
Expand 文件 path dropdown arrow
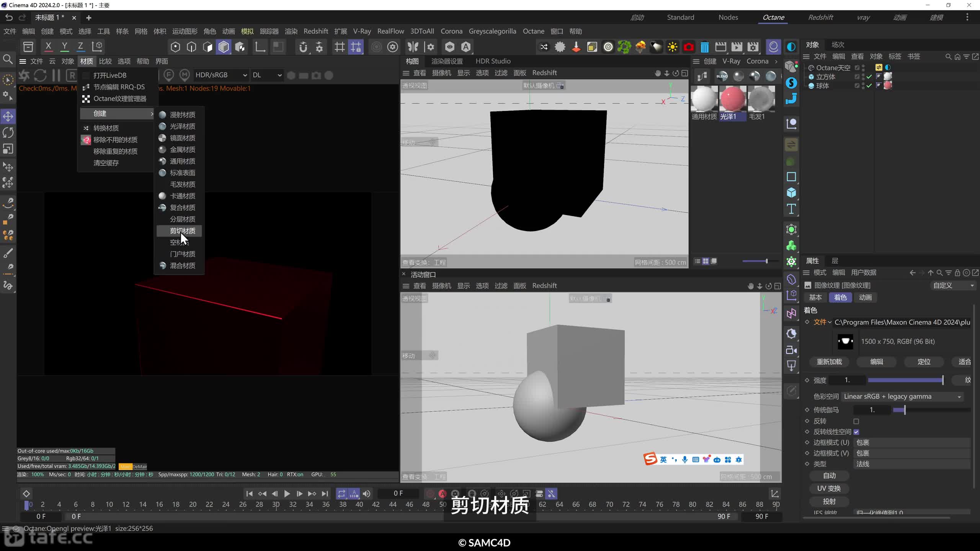coord(830,323)
